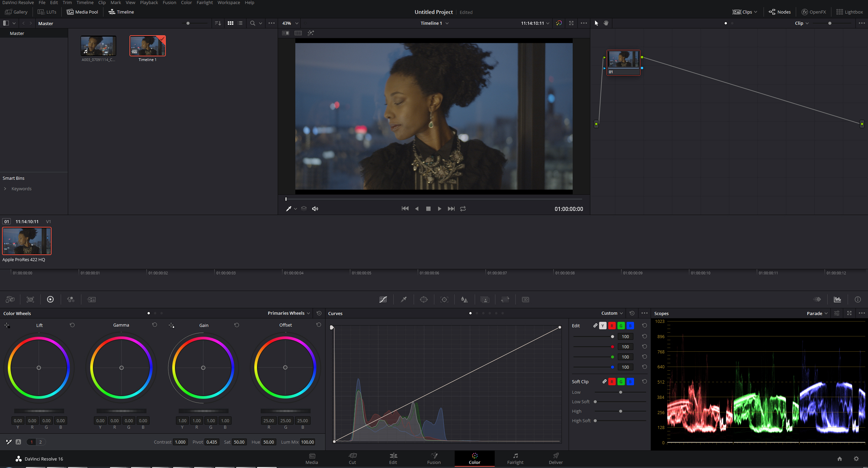Image resolution: width=868 pixels, height=468 pixels.
Task: Open the LUTs browser button
Action: [x=47, y=12]
